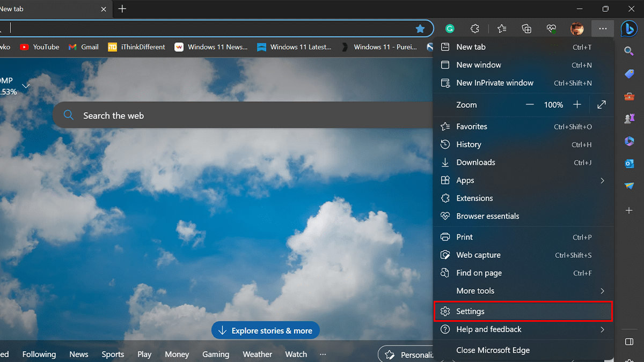Choose New InPrivate window menu item

[494, 83]
